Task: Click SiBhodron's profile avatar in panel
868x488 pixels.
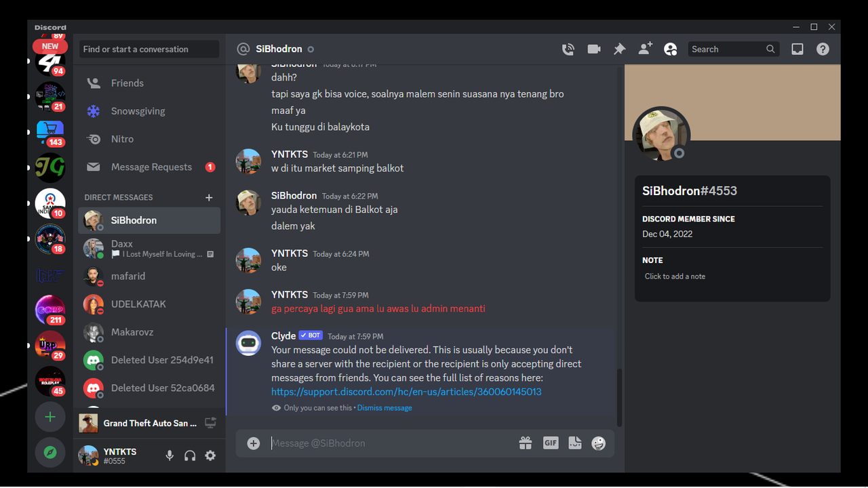Action: tap(661, 135)
